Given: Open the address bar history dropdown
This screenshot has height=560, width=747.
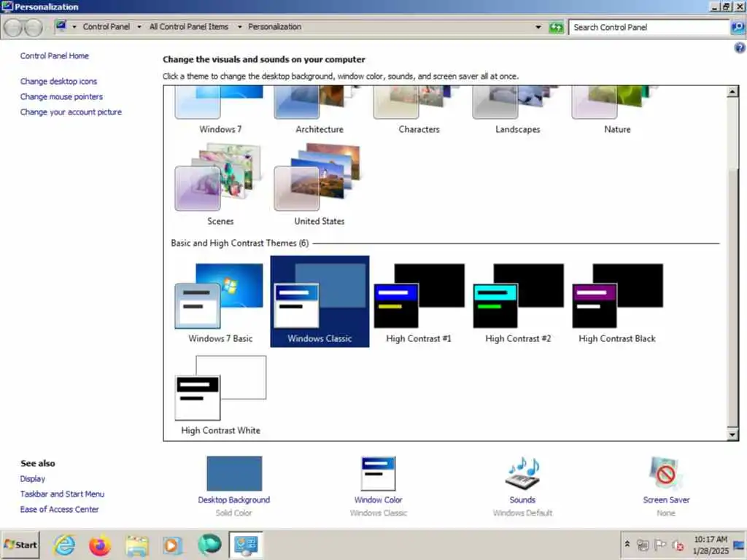Looking at the screenshot, I should click(538, 27).
